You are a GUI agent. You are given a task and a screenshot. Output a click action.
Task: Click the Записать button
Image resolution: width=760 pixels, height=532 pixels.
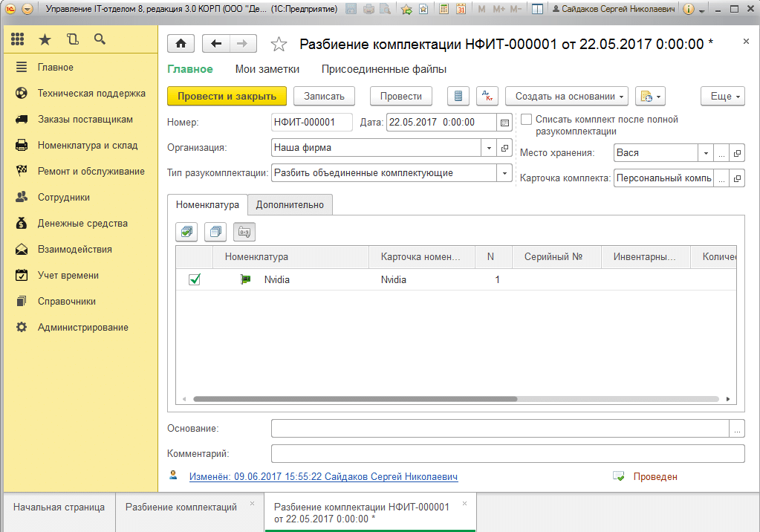[x=324, y=96]
